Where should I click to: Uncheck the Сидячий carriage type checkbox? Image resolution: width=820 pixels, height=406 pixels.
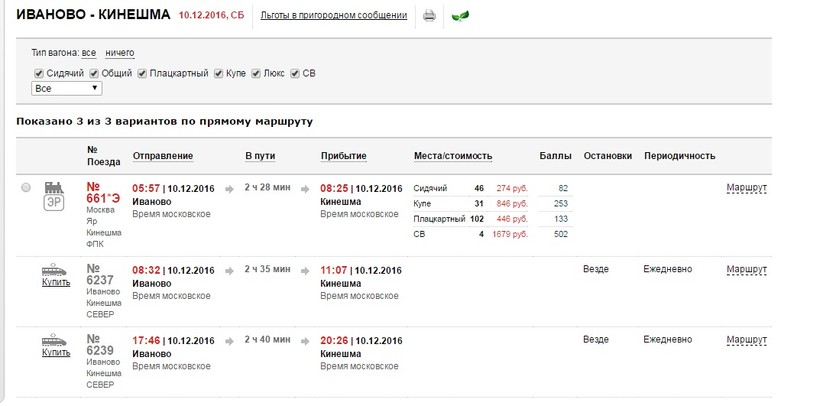pos(38,73)
